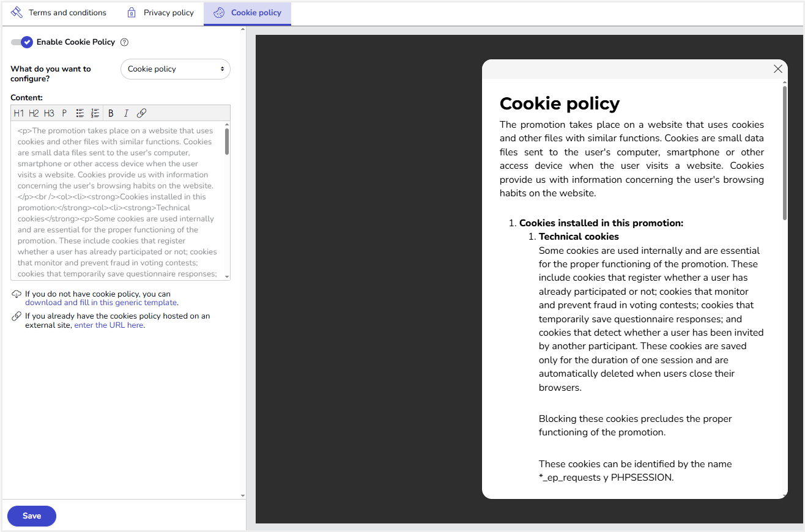Click the chain link icon beside external site text
Screen dimensions: 805x532
[x=16, y=317]
